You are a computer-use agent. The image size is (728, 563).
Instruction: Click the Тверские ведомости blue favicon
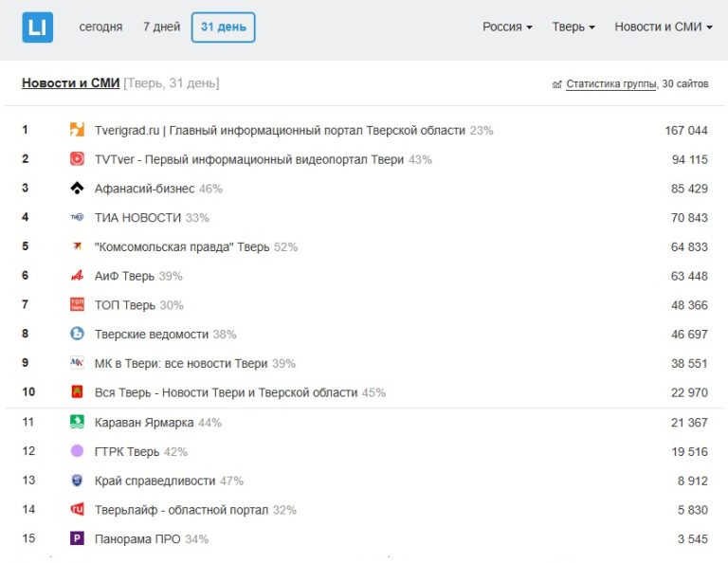[78, 334]
